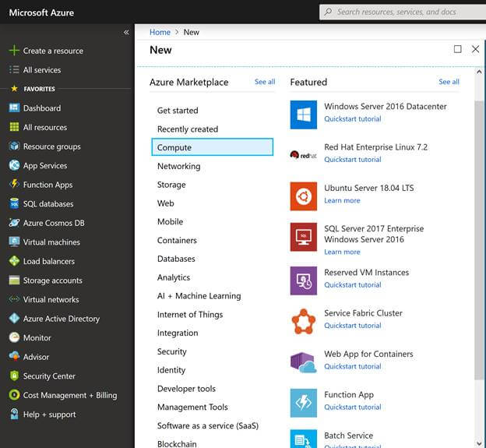This screenshot has width=486, height=448.
Task: Select the highlighted Compute category
Action: [x=213, y=147]
